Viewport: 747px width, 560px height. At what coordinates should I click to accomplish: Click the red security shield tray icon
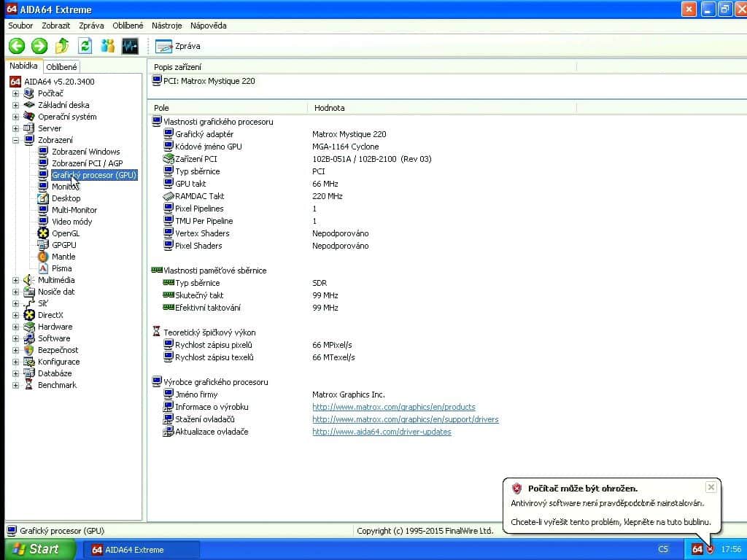tap(710, 550)
